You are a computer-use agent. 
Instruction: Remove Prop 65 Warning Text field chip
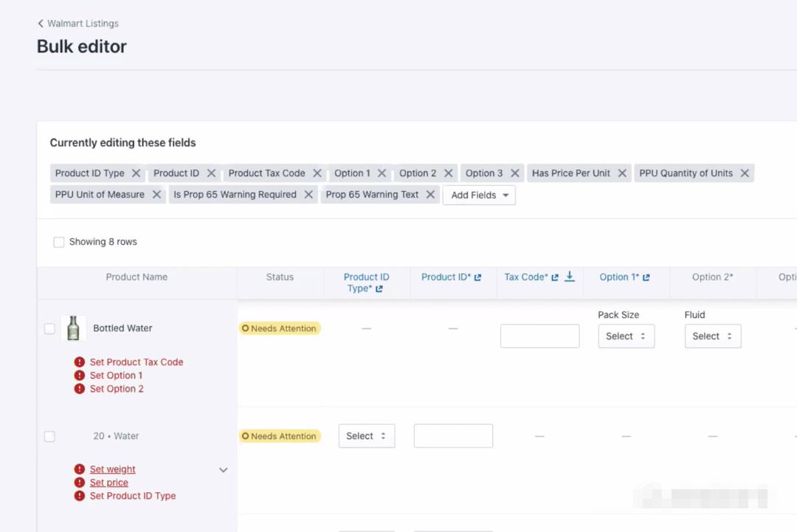430,195
